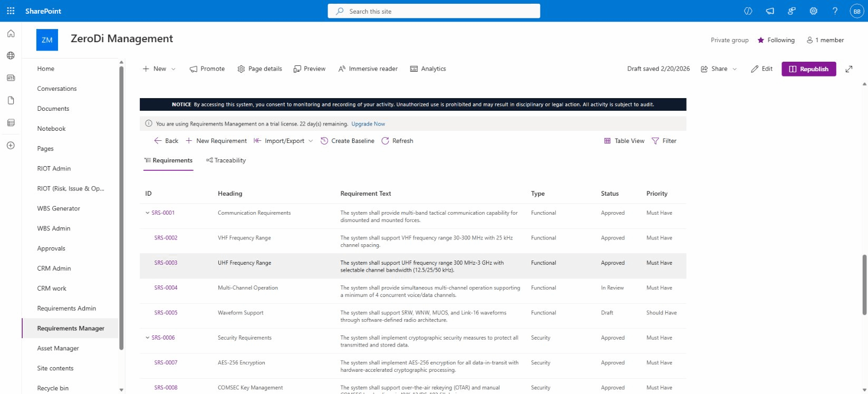Open the My files page icon
This screenshot has height=394, width=868.
pos(11,100)
